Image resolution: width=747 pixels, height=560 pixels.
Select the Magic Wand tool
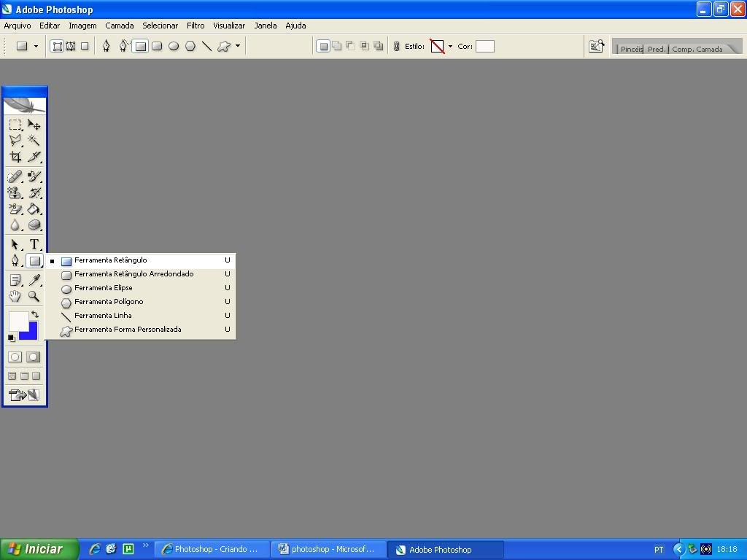tap(34, 141)
